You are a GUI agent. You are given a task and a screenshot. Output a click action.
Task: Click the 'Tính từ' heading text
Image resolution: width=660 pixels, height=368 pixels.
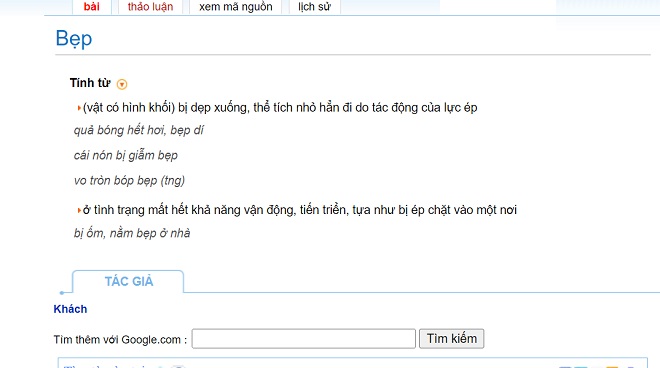90,83
